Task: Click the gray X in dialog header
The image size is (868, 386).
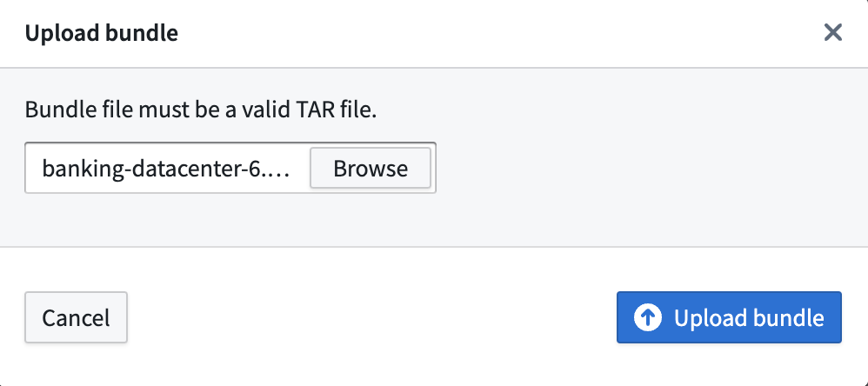Action: click(x=832, y=33)
